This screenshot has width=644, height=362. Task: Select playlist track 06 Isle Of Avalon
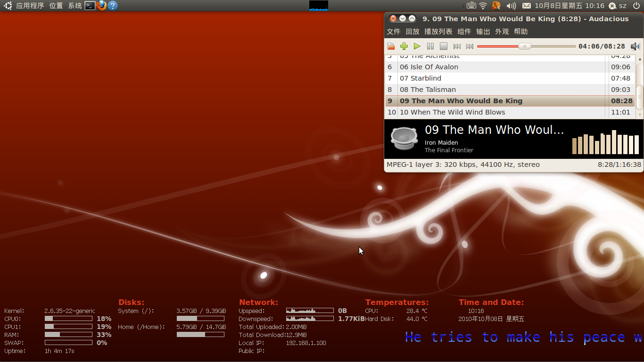pos(510,67)
